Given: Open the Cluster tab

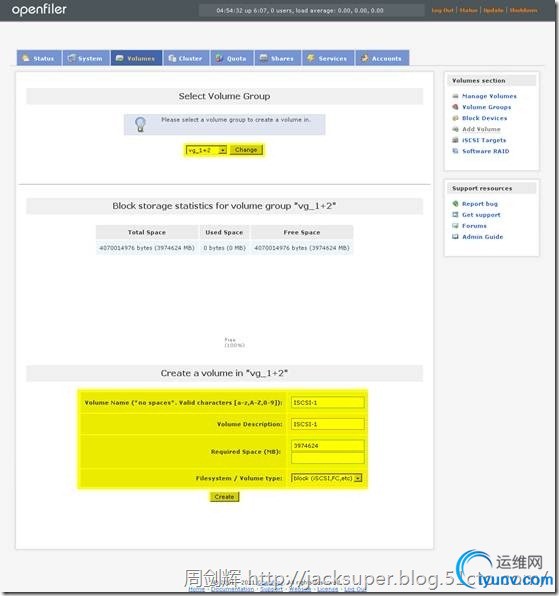Looking at the screenshot, I should point(186,58).
